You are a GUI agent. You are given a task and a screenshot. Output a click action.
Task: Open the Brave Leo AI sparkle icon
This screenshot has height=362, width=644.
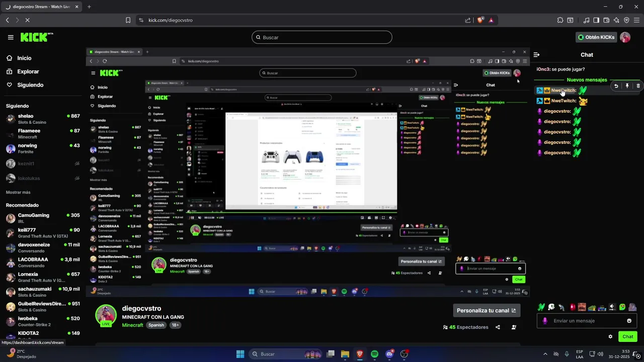point(616,20)
